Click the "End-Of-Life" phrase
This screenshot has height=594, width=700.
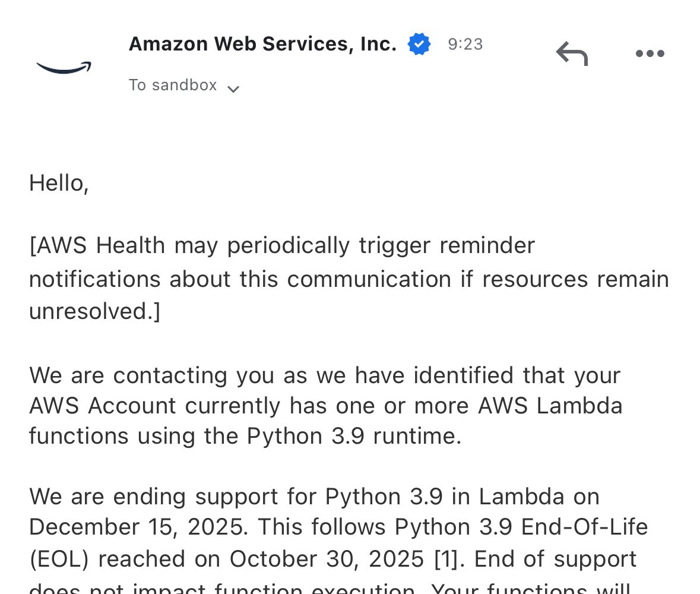pos(584,527)
